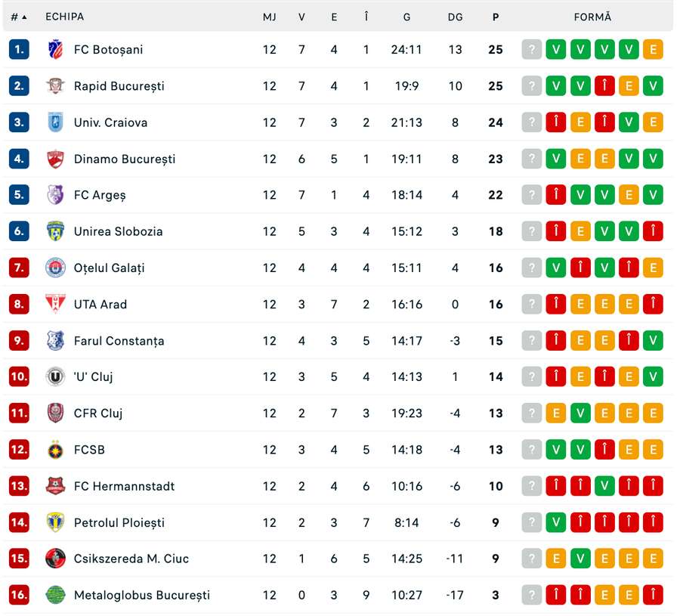Click FC Botoșani's orange E draw badge
This screenshot has height=616, width=680.
(x=653, y=50)
